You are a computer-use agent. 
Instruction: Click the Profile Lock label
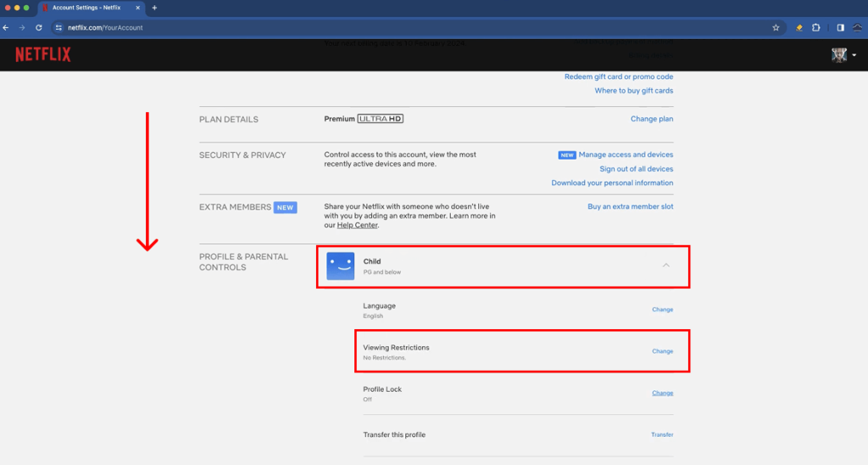(x=382, y=389)
